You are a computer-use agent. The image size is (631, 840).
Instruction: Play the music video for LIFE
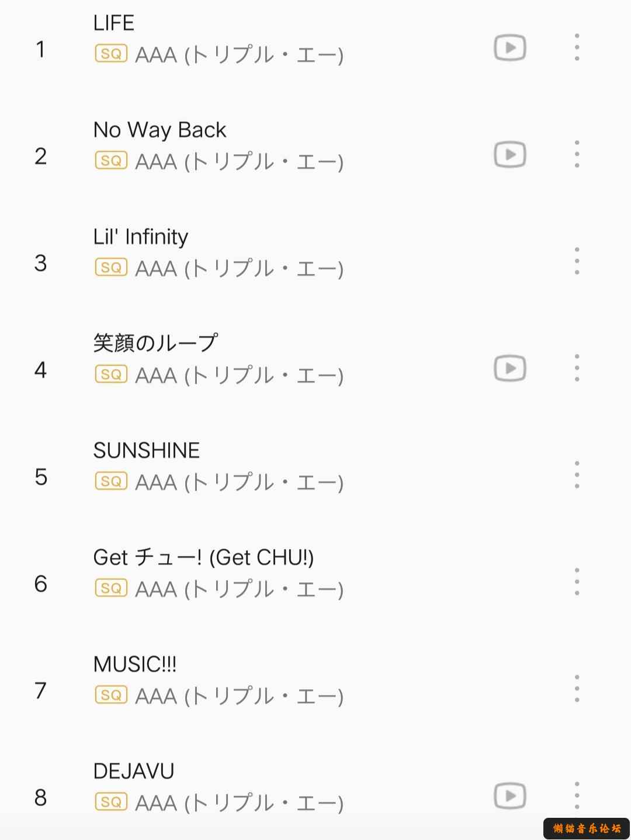coord(510,48)
